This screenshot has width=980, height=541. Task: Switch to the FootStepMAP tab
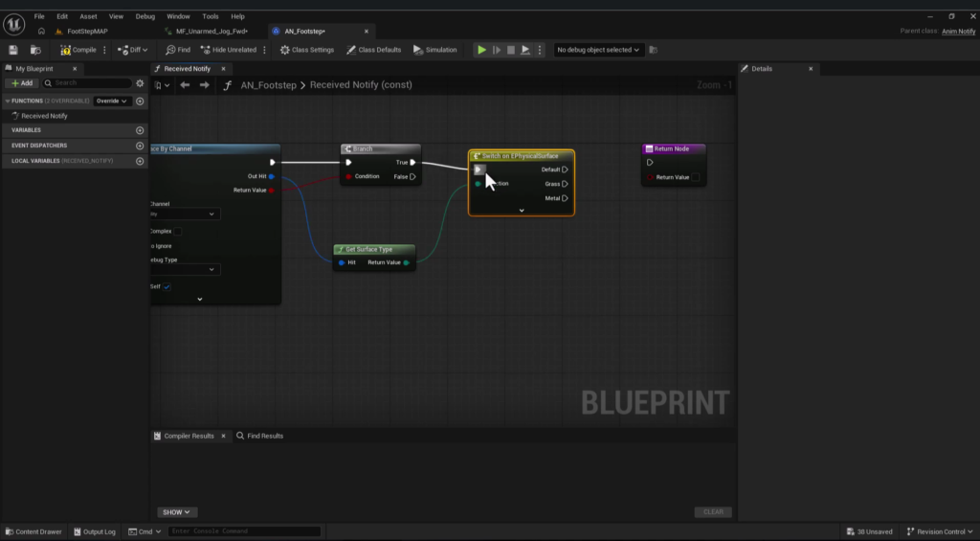coord(87,32)
